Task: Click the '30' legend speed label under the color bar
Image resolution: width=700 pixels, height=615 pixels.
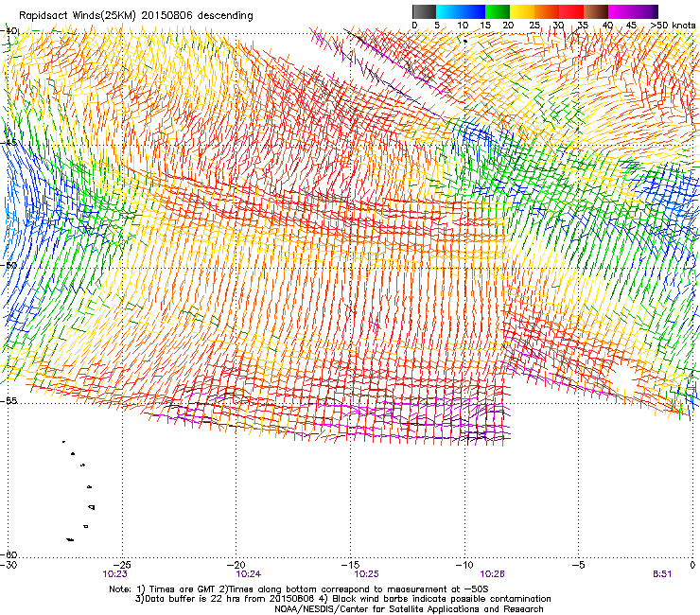Action: (x=558, y=26)
